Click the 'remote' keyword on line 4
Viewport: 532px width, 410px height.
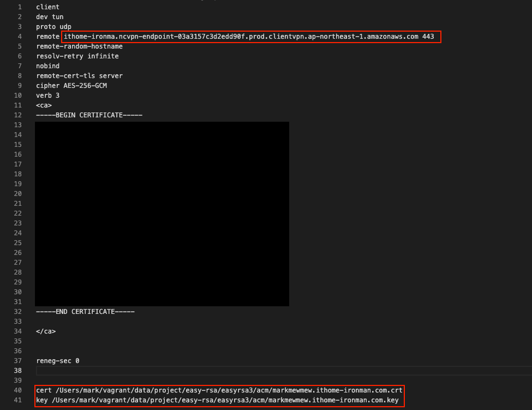[x=47, y=37]
